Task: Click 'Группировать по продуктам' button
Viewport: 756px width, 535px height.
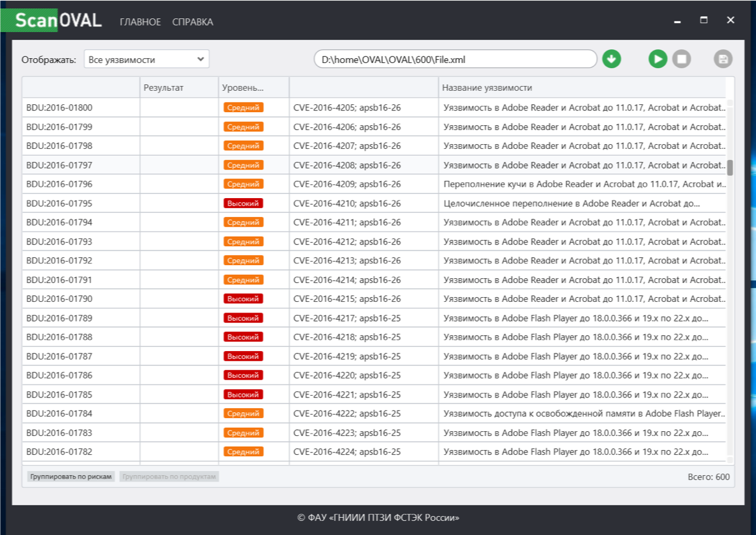Action: (169, 477)
